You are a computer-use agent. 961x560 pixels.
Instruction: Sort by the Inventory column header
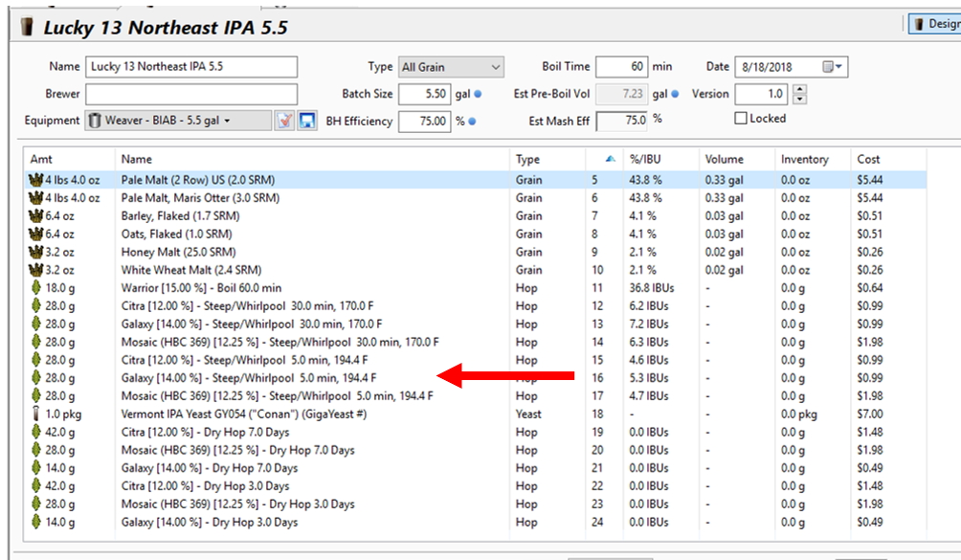[x=805, y=159]
